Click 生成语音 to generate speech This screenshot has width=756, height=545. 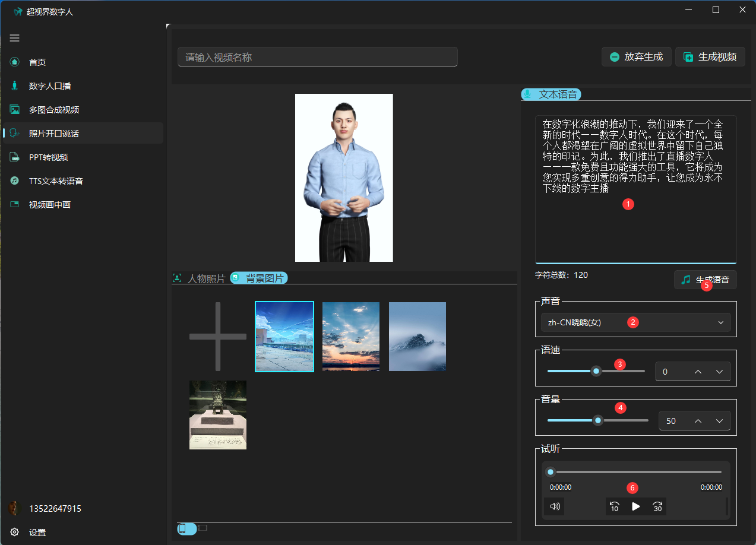706,280
